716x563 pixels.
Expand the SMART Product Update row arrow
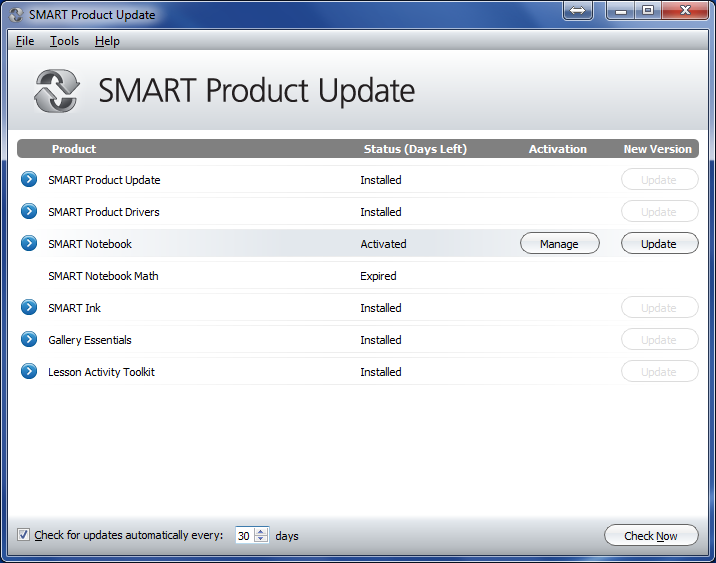coord(29,179)
